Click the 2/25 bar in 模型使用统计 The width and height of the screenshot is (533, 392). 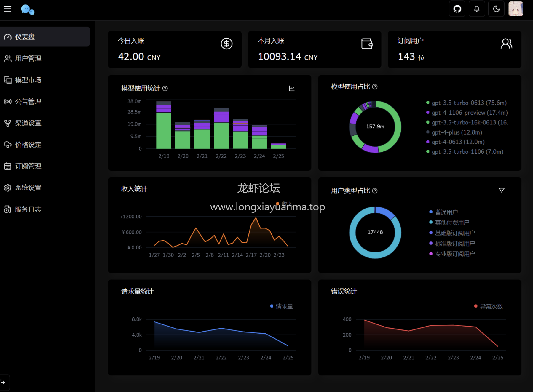click(x=278, y=146)
